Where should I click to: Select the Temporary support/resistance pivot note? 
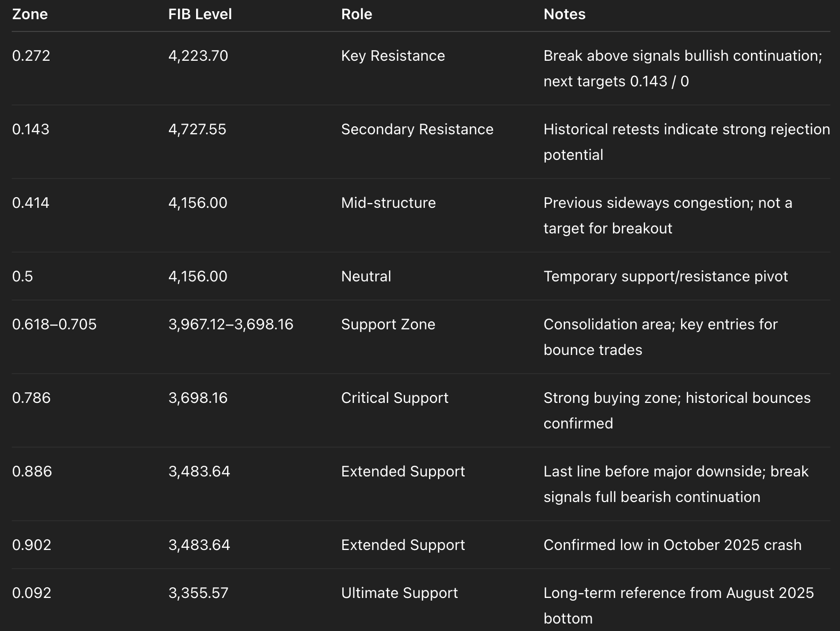point(665,277)
